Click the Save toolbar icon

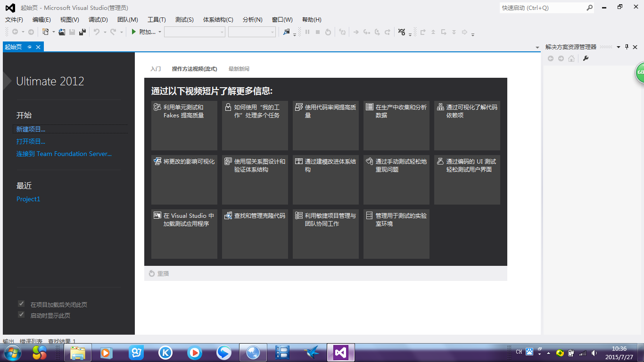[x=72, y=32]
